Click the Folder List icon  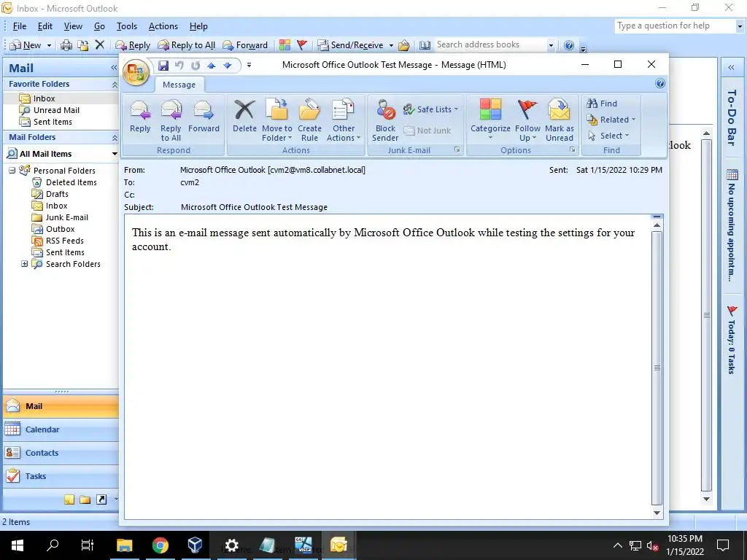click(x=85, y=499)
